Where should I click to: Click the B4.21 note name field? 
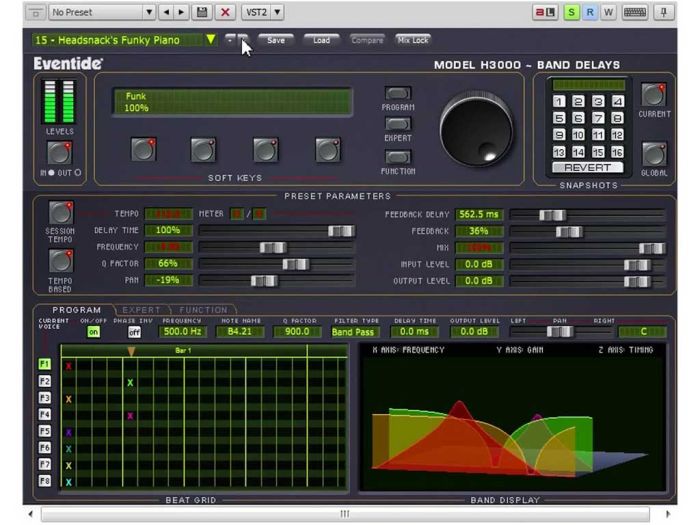[240, 332]
